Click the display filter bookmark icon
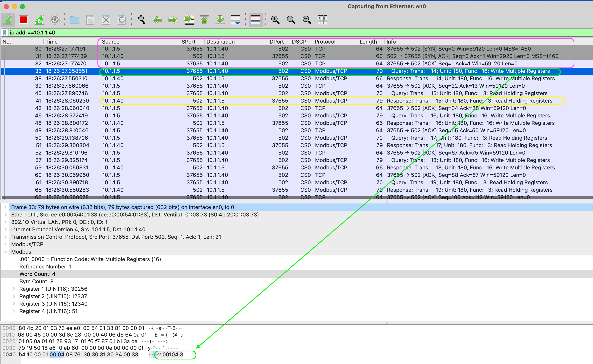This screenshot has width=593, height=364. [x=5, y=33]
